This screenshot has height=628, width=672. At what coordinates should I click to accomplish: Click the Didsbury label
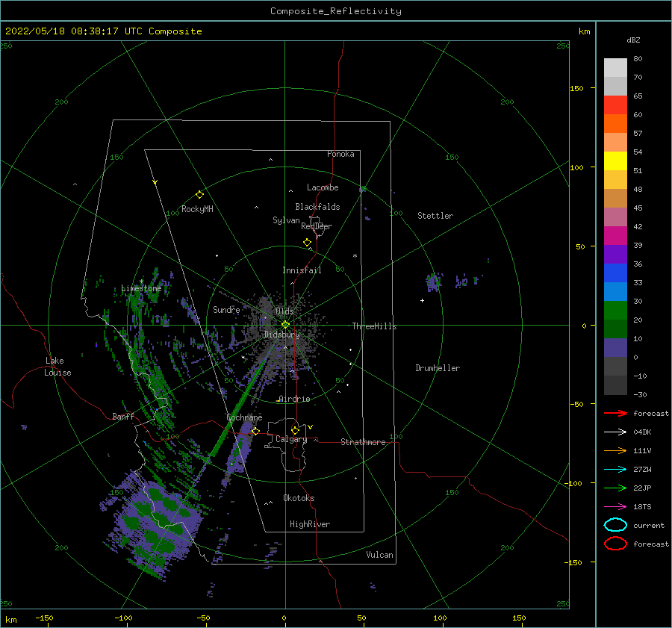tap(281, 335)
